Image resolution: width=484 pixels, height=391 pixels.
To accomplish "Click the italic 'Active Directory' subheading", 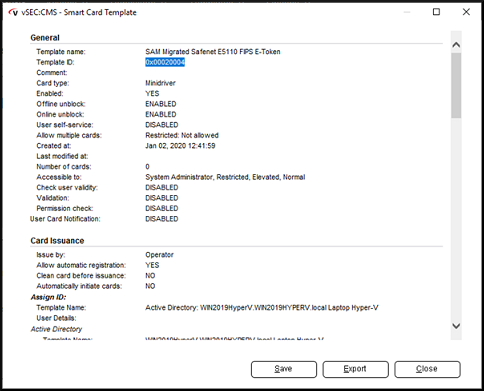I will pos(56,329).
